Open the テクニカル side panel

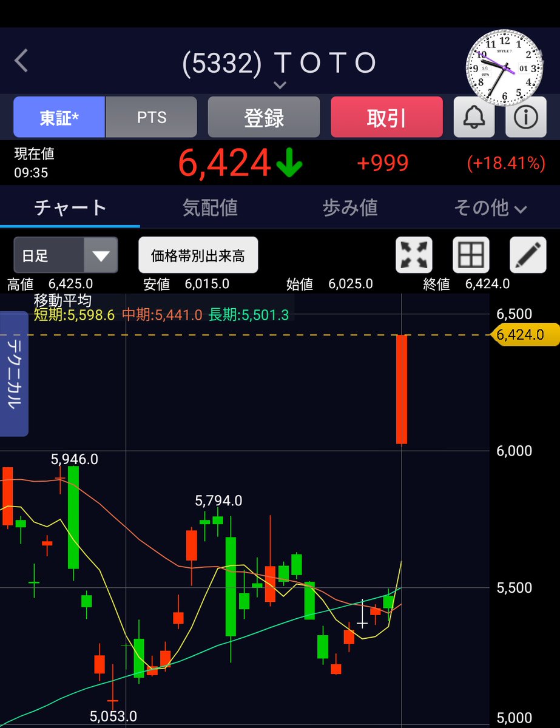pos(14,374)
